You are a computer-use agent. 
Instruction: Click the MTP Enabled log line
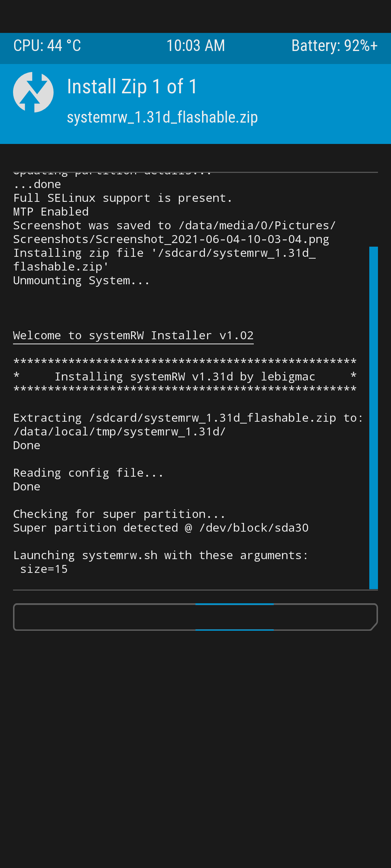coord(51,212)
